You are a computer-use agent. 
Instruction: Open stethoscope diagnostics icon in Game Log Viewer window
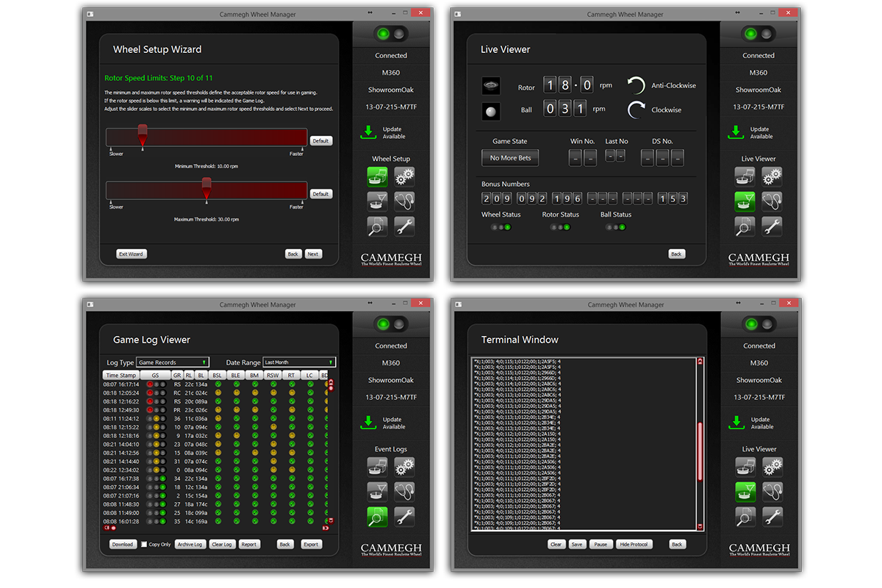coord(404,492)
